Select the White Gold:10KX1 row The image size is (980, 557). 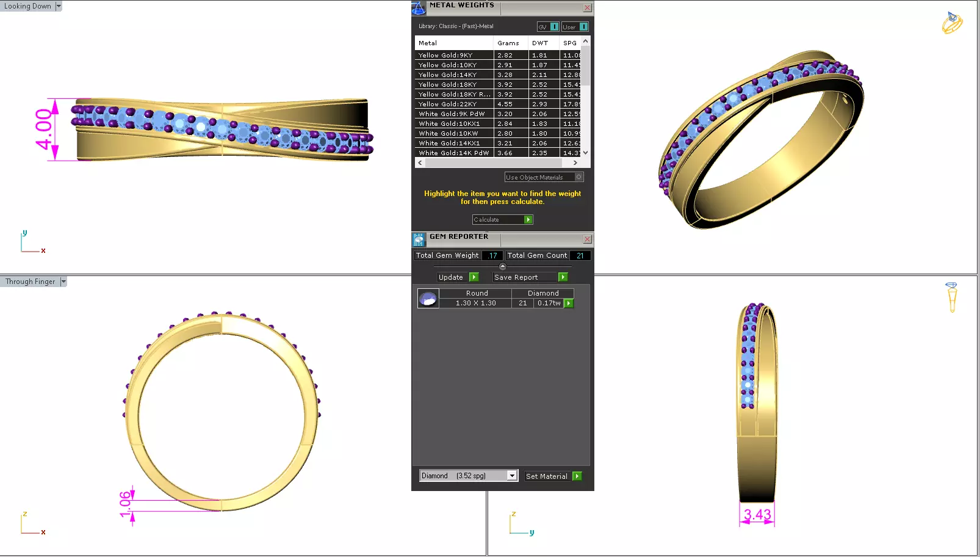(x=499, y=123)
